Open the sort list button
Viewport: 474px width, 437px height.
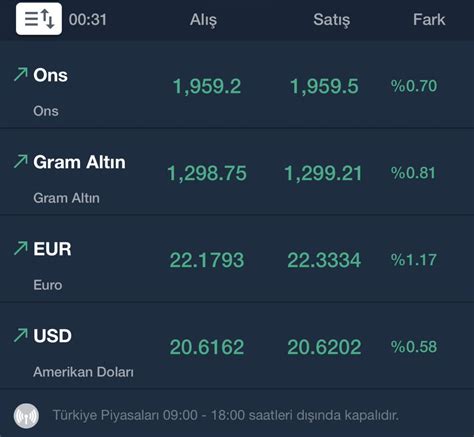(39, 19)
